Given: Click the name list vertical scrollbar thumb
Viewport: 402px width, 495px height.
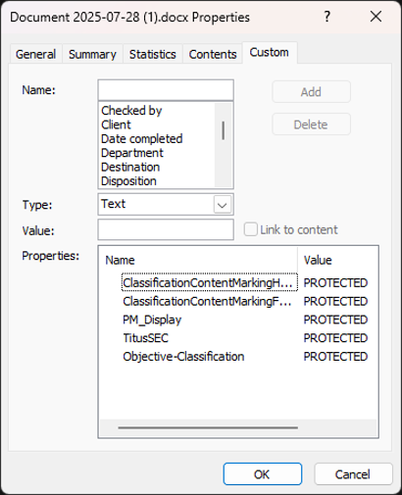Looking at the screenshot, I should pyautogui.click(x=223, y=130).
